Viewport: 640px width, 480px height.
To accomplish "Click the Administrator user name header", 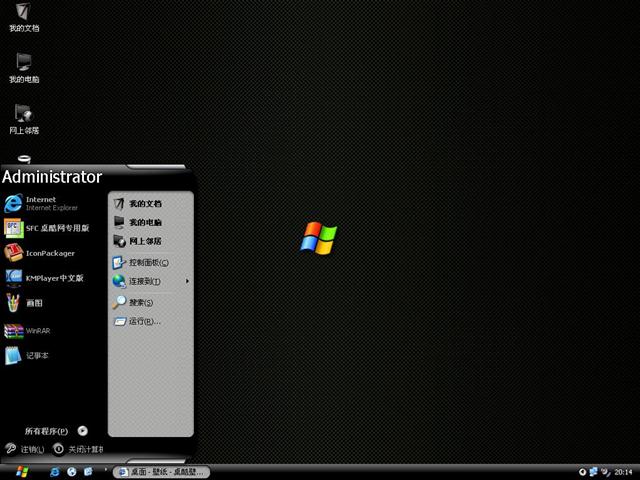I will pos(52,177).
